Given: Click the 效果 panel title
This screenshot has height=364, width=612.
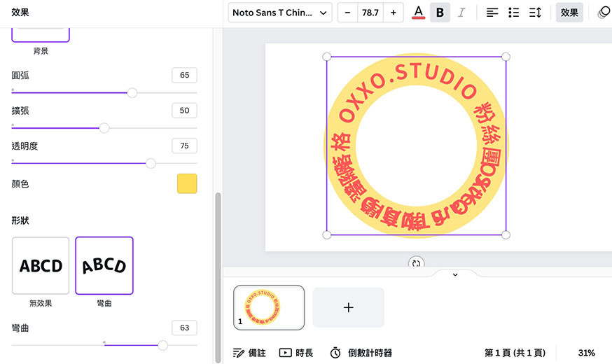Looking at the screenshot, I should [20, 13].
